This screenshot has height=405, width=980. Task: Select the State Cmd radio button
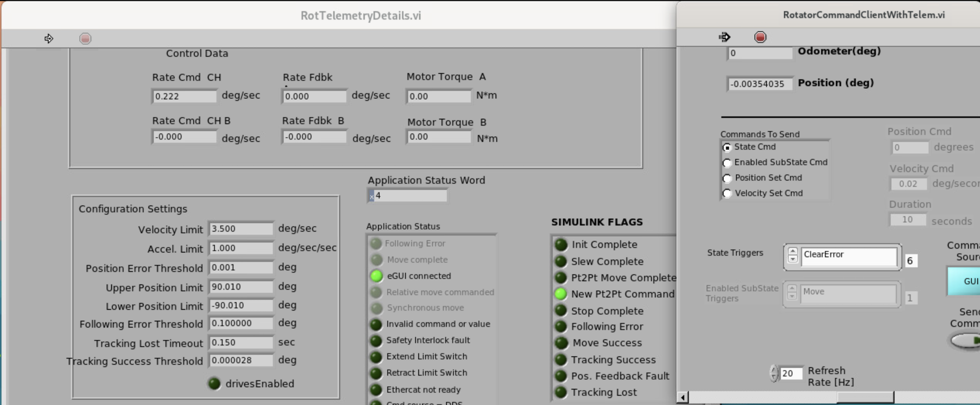coord(727,148)
